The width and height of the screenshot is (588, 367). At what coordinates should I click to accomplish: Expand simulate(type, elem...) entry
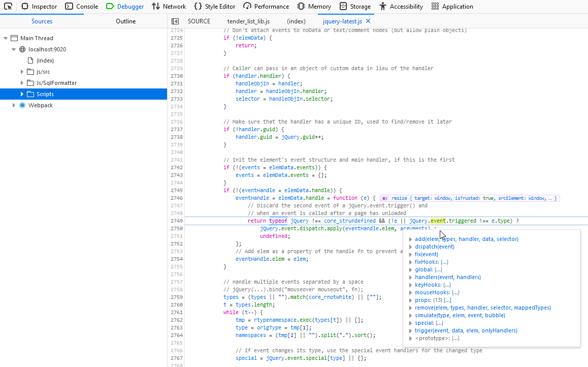pyautogui.click(x=411, y=316)
